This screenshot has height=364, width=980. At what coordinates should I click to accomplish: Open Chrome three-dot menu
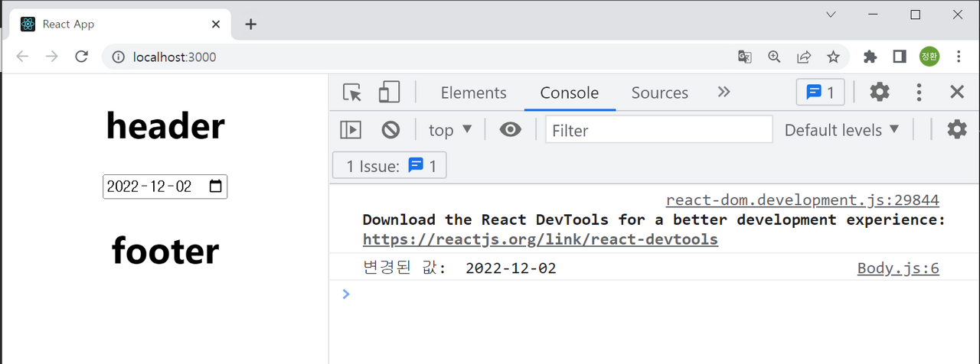[959, 57]
